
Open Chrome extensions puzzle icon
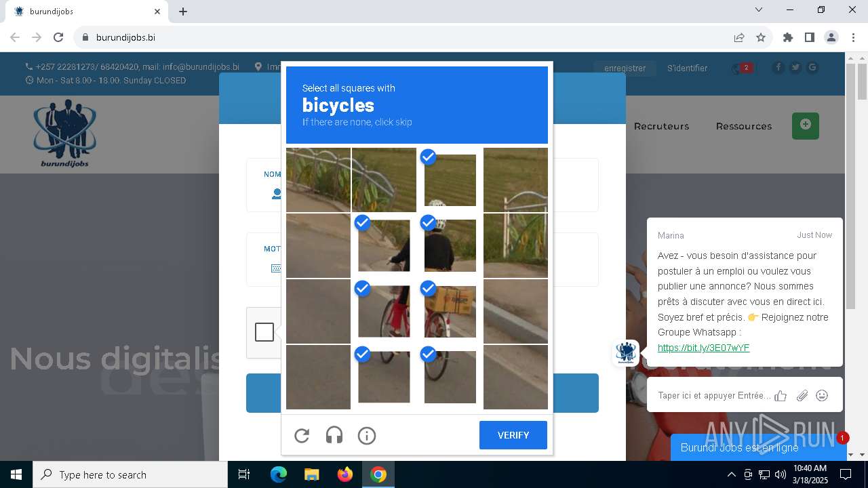788,37
